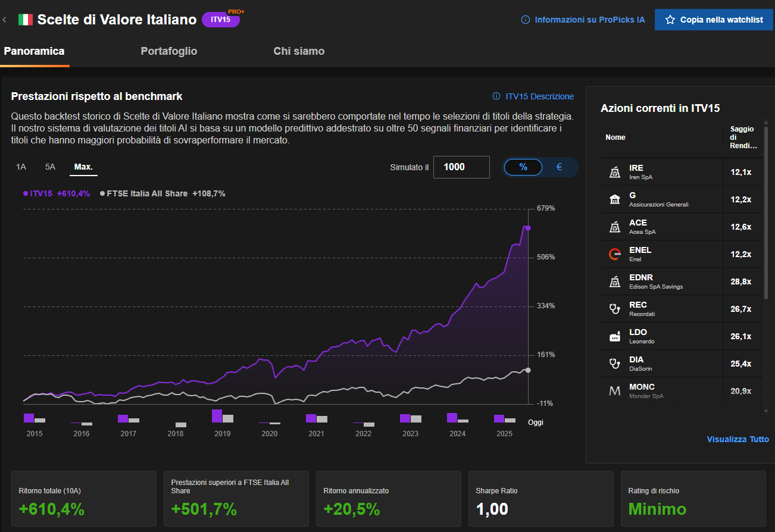Select the 5A time range
The image size is (775, 532).
tap(50, 167)
